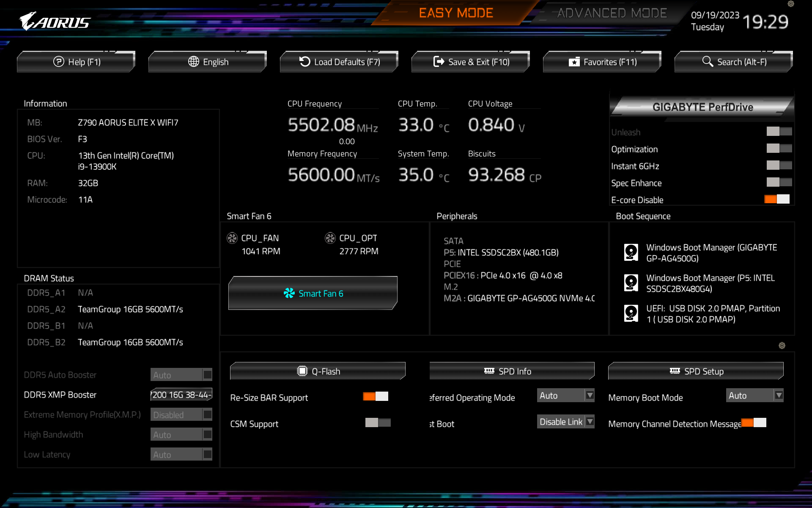The image size is (812, 508).
Task: Switch to the Advanced Mode tab
Action: (x=612, y=14)
